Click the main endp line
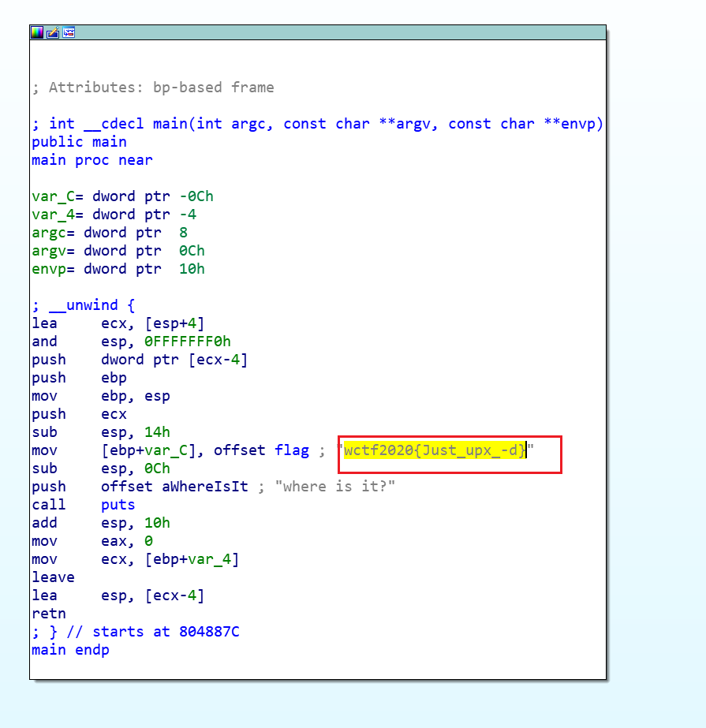Viewport: 706px width, 728px height. coord(69,650)
